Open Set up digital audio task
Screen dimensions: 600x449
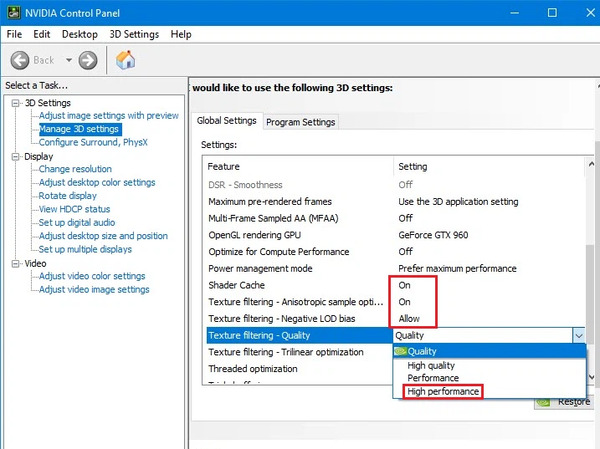77,222
